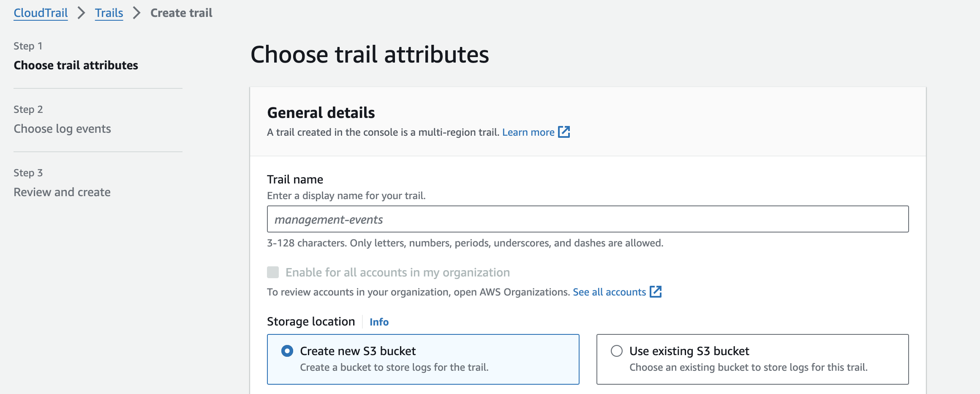Image resolution: width=980 pixels, height=394 pixels.
Task: Open the See all accounts link
Action: click(x=609, y=292)
